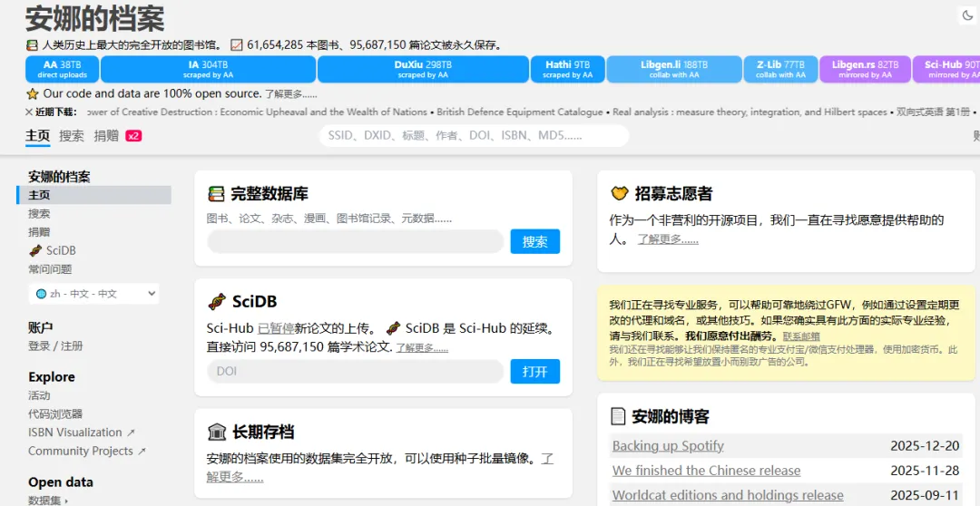Open the DuXiu 298TB dataset bar

[x=423, y=69]
